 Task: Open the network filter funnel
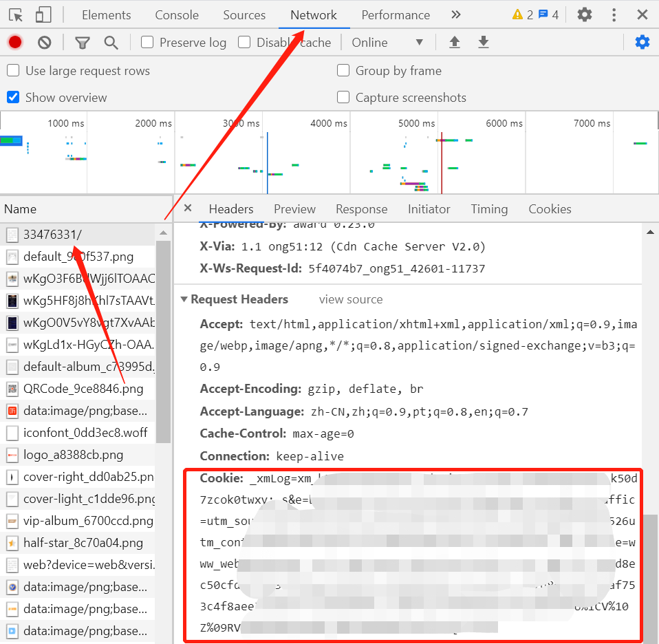pos(83,43)
